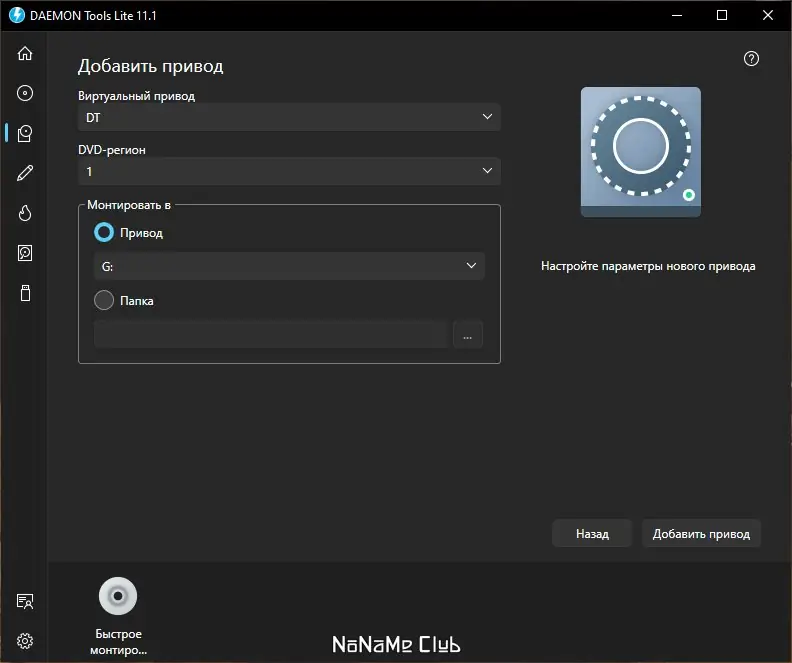792x663 pixels.
Task: Open the Virtual HDD sidebar icon
Action: [25, 253]
